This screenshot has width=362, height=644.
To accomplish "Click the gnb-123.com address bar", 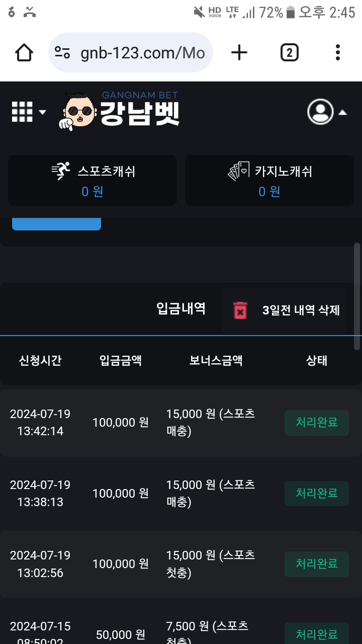I will coord(142,53).
